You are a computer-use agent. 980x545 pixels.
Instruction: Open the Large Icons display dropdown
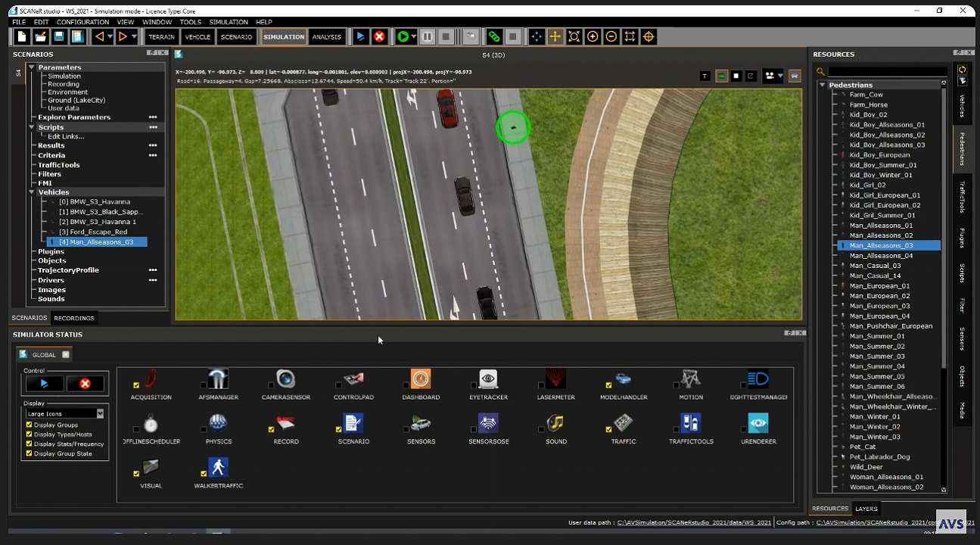[x=99, y=413]
